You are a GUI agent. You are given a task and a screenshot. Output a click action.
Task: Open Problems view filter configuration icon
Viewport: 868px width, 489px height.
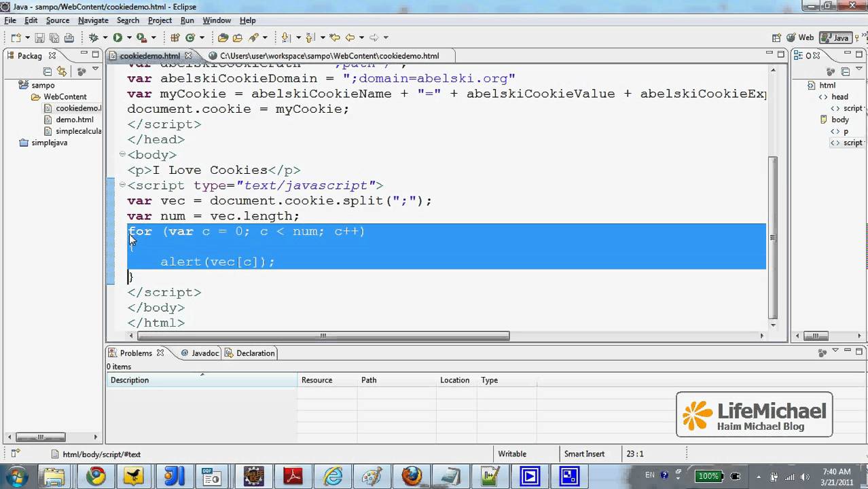pyautogui.click(x=822, y=352)
